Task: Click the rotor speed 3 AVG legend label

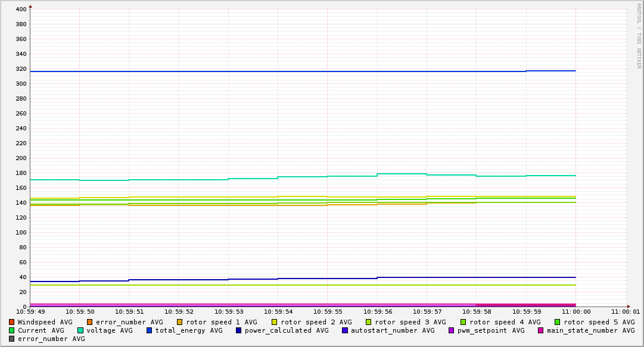Action: 410,322
